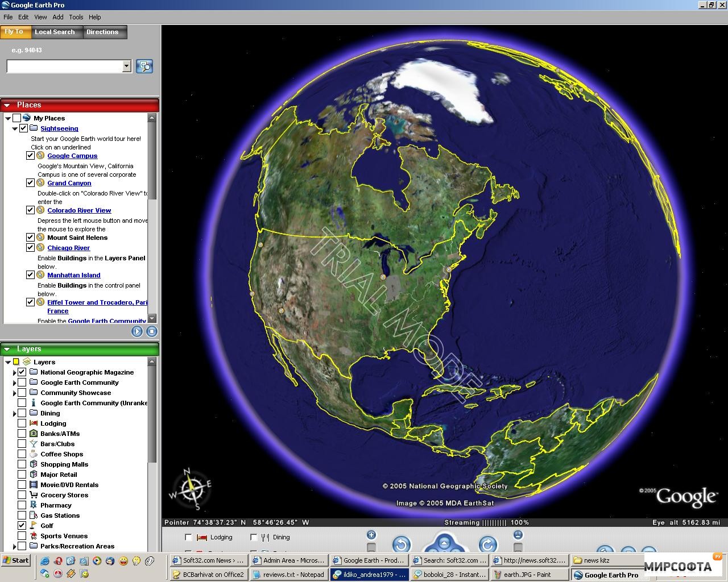Collapse the My Places tree node
This screenshot has width=728, height=582.
pyautogui.click(x=8, y=118)
